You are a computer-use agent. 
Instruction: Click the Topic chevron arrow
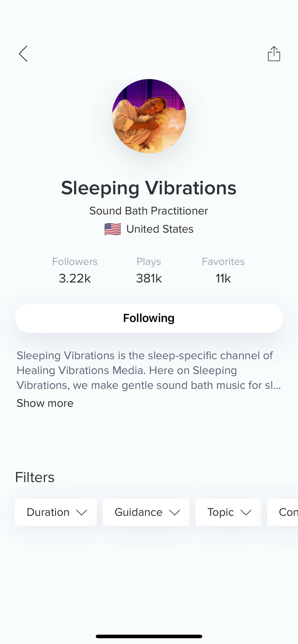pyautogui.click(x=246, y=513)
